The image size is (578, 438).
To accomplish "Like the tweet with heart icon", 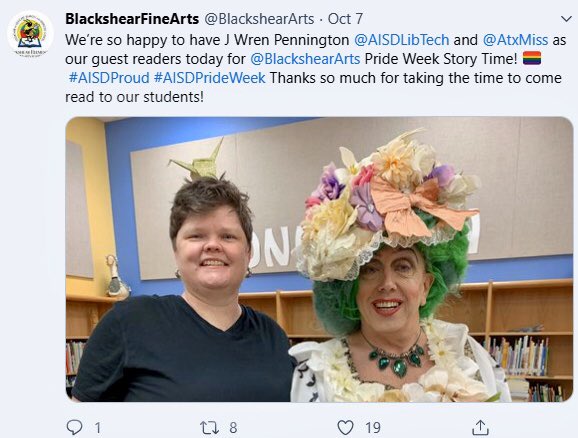I will pos(345,427).
